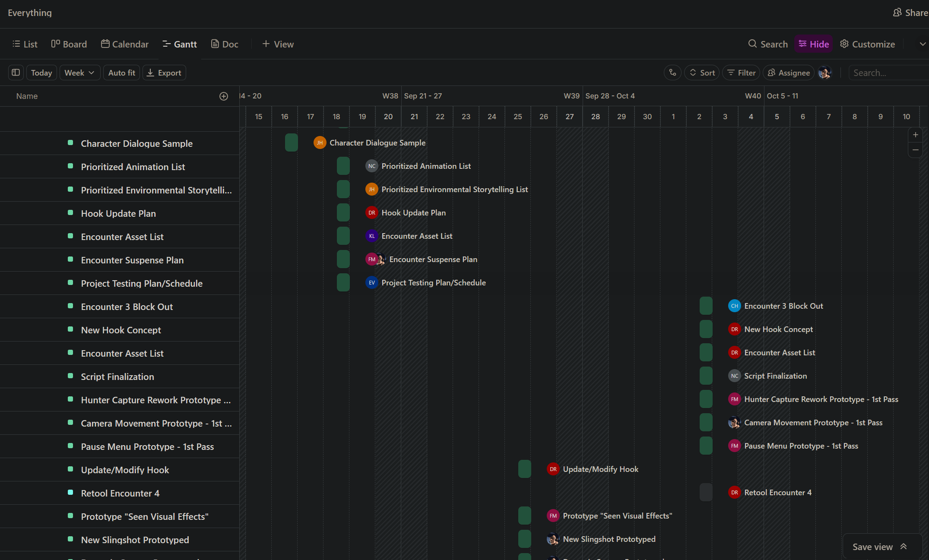Screen dimensions: 929x560
Task: Click the Auto fit button
Action: tap(121, 73)
